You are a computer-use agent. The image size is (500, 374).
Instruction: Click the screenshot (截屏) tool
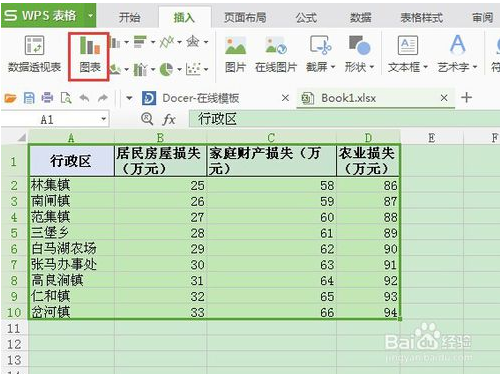320,55
